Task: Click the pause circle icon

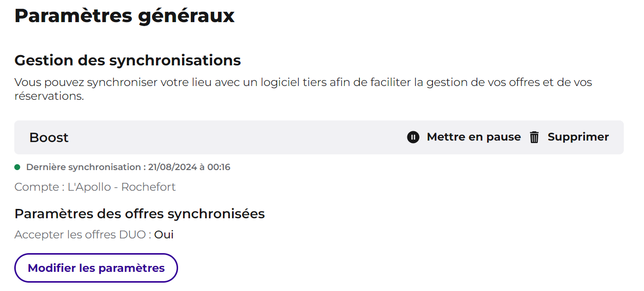Action: 413,137
